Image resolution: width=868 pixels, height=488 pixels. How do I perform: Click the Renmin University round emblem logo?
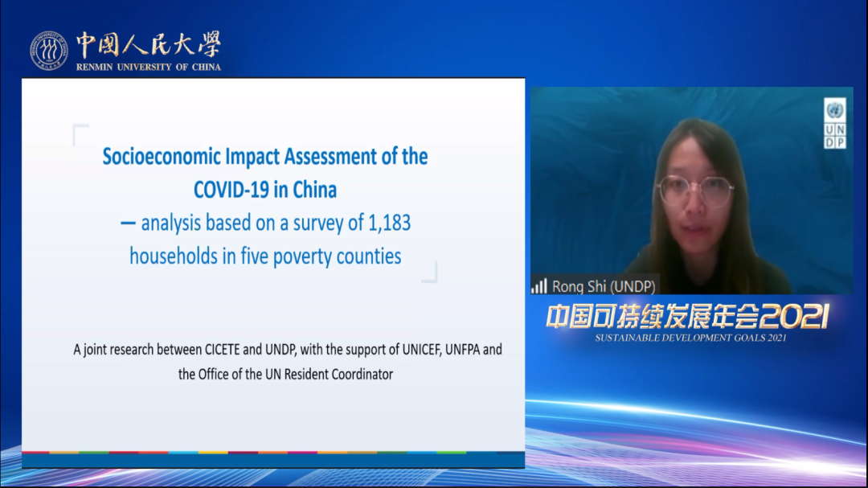pyautogui.click(x=49, y=50)
